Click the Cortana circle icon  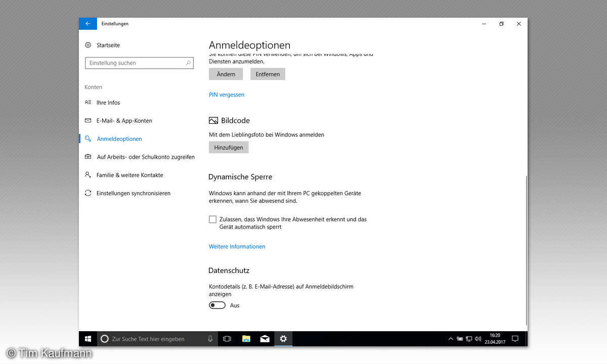(x=105, y=339)
